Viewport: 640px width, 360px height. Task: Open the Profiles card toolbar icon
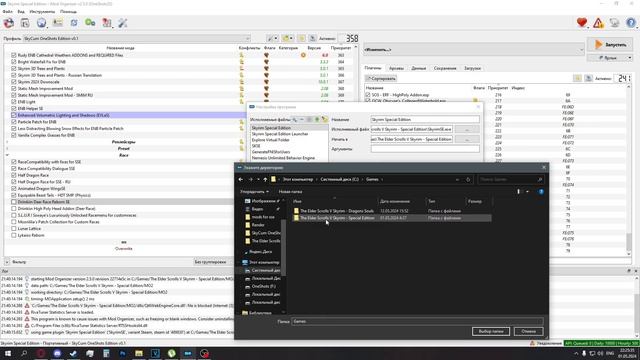click(58, 23)
